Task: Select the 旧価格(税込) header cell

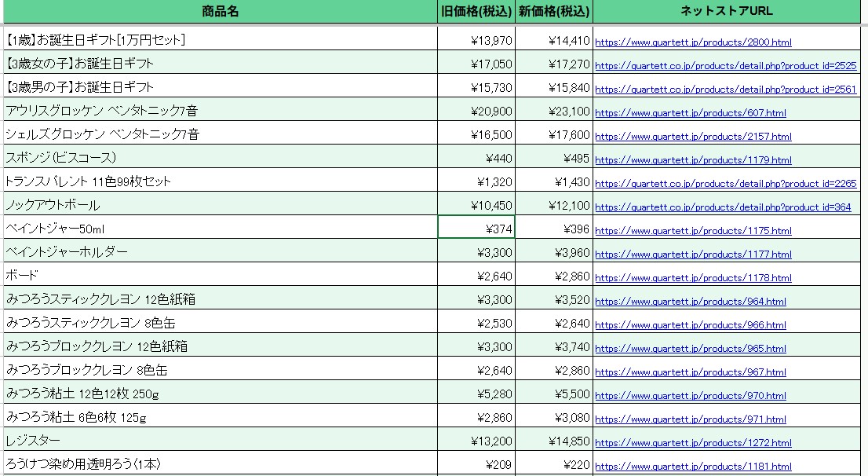Action: click(476, 12)
